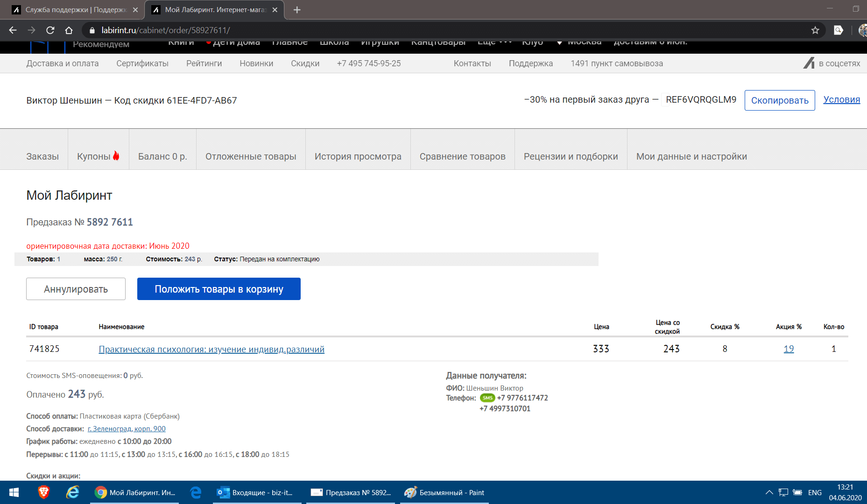Click Положить товары в корзину button
The height and width of the screenshot is (504, 867).
click(219, 289)
